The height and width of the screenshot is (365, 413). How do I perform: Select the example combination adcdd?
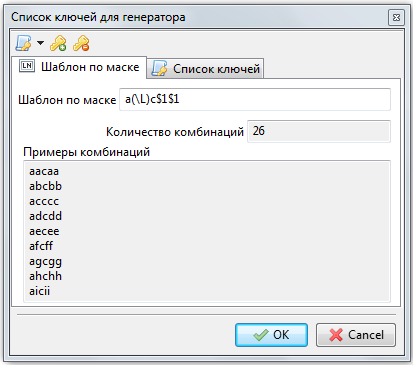tap(45, 216)
